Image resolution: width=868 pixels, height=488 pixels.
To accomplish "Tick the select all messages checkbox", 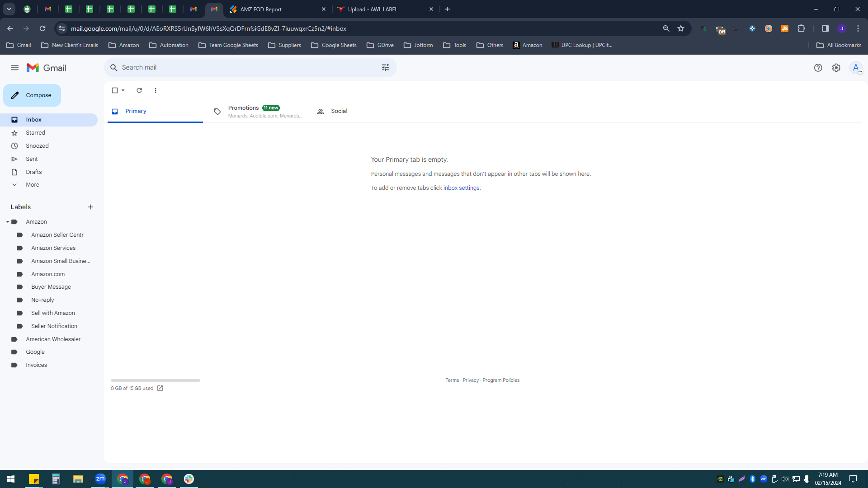I will (x=115, y=90).
